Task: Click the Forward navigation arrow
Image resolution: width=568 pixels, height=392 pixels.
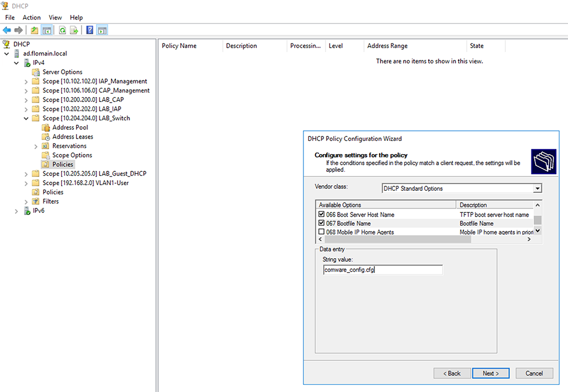Action: click(x=18, y=30)
